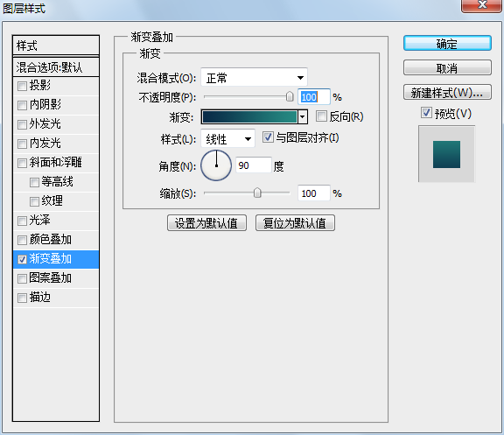The width and height of the screenshot is (504, 435).
Task: Click the angle dial control
Action: coord(216,165)
